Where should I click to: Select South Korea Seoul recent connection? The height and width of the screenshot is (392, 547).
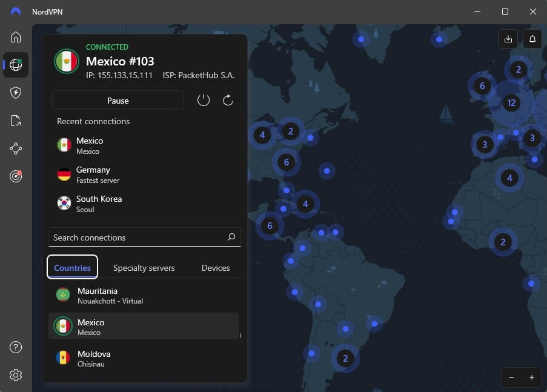[x=145, y=204]
